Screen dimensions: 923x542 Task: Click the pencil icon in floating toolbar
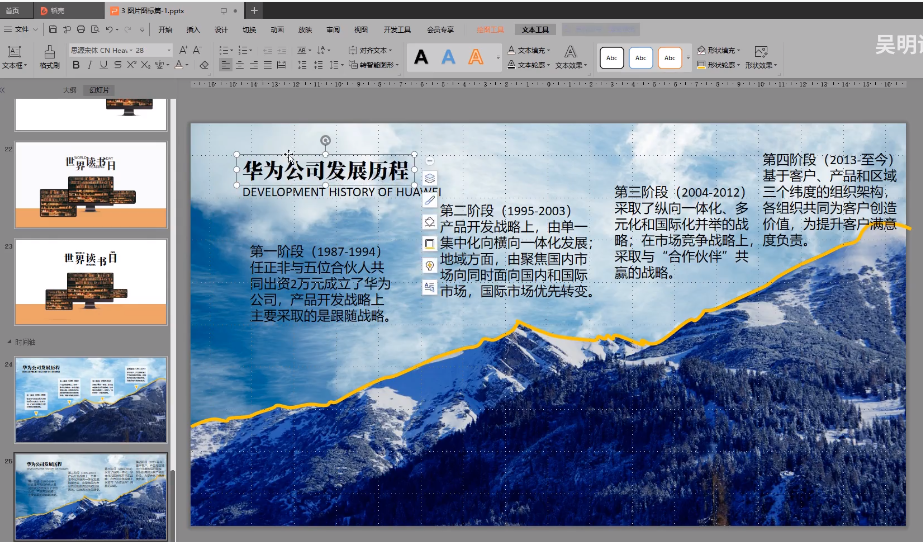(x=430, y=200)
